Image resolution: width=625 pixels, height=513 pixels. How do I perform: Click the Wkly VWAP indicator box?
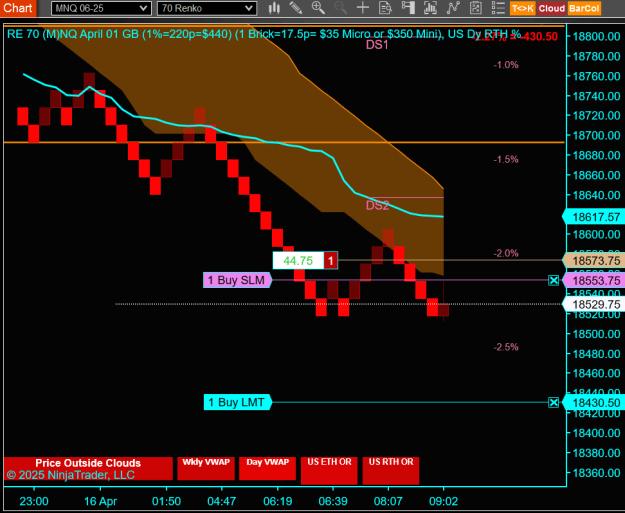(x=206, y=468)
